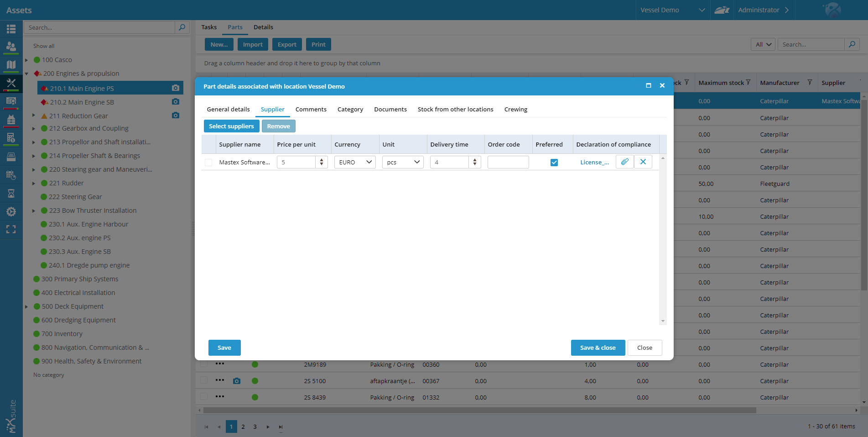
Task: Click the filter icon on Manufacturer column
Action: (x=810, y=83)
